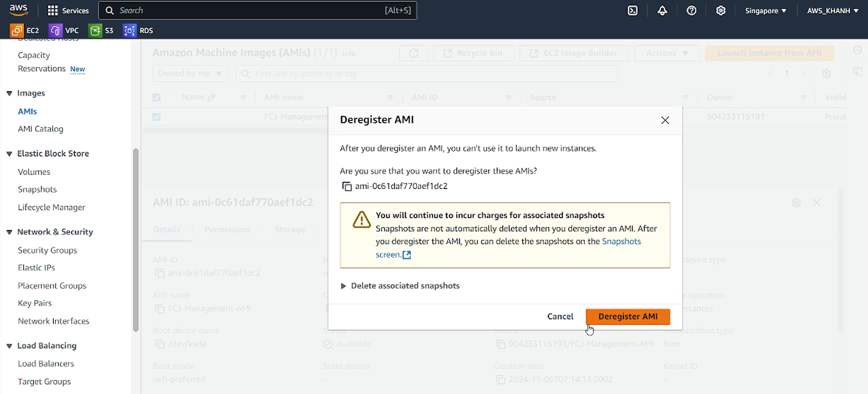Open the Owned by me filter dropdown
This screenshot has height=394, width=868.
[x=190, y=73]
